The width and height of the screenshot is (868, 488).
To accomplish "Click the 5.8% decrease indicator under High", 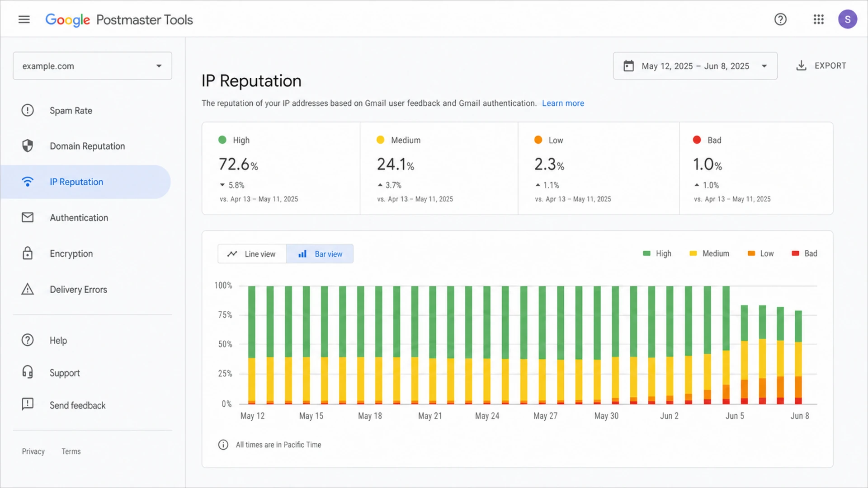I will point(232,185).
